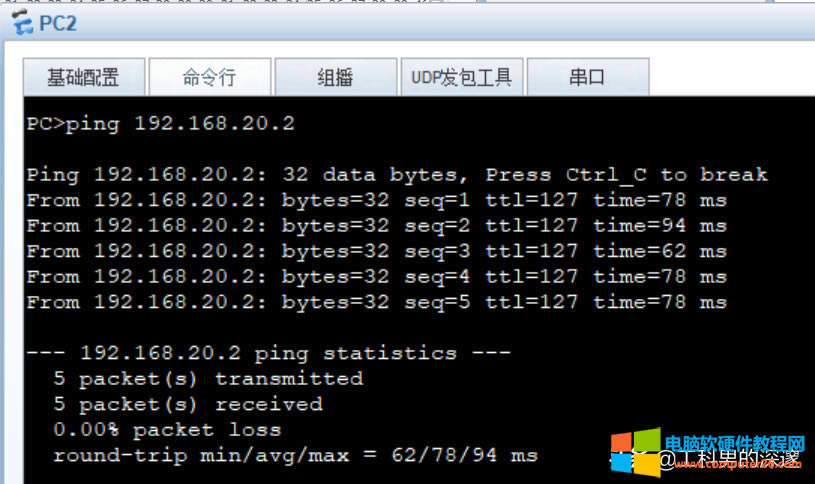Viewport: 815px width, 484px height.
Task: Click the '5 packet(s) transmitted' line
Action: (x=208, y=379)
